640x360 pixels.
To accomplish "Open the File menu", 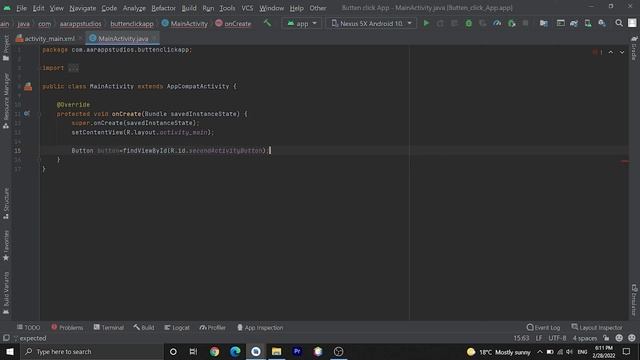I will (x=21, y=8).
